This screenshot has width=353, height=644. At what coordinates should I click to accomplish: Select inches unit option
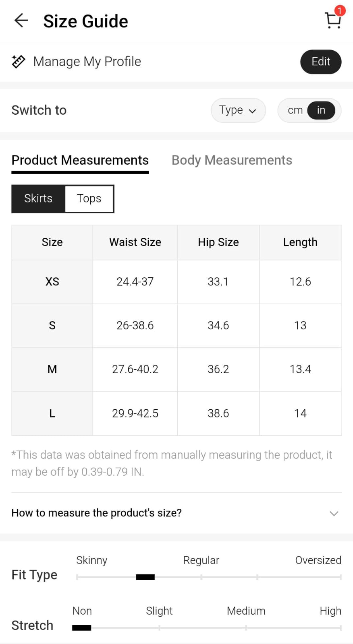coord(321,110)
